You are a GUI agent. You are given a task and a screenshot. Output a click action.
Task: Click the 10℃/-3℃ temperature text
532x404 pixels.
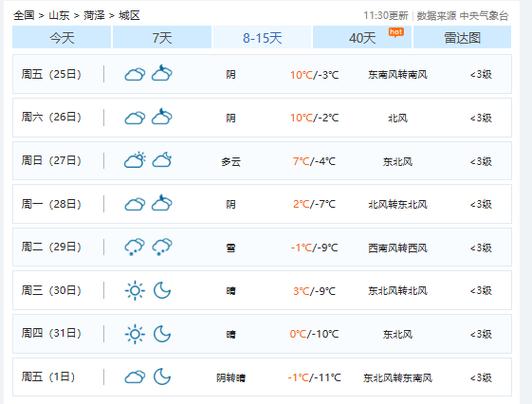(x=315, y=75)
